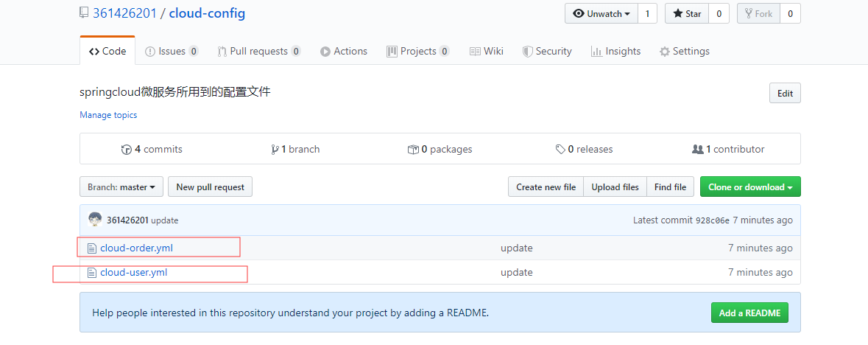Viewport: 868px width, 345px height.
Task: Click the tag icon beside 0 releases
Action: (560, 149)
